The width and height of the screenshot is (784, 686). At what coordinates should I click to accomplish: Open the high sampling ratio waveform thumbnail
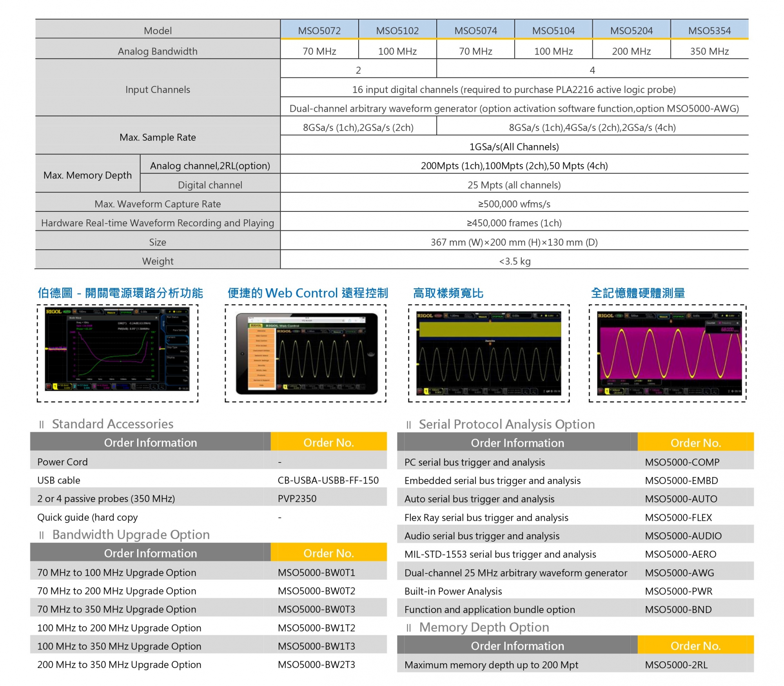tap(489, 353)
